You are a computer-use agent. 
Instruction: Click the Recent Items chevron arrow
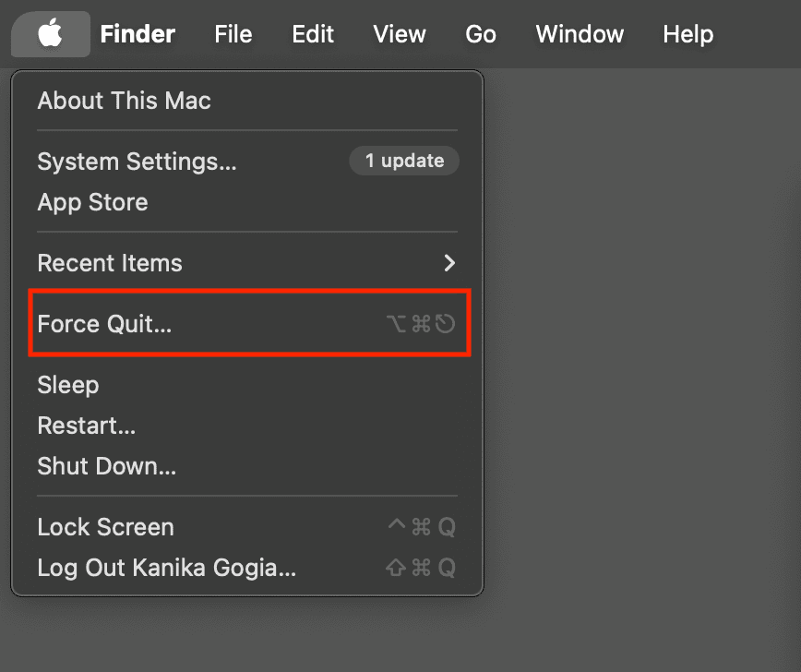tap(448, 263)
